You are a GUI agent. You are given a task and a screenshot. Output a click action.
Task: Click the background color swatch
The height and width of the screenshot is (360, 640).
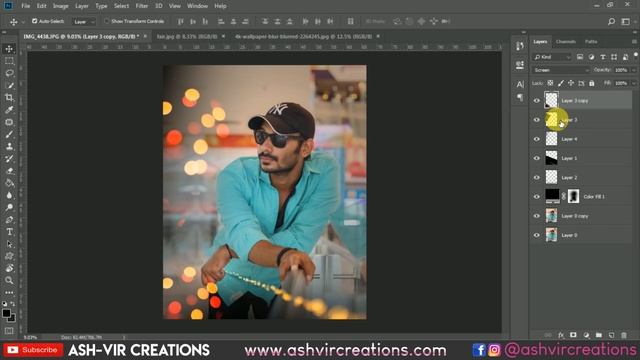point(13,318)
